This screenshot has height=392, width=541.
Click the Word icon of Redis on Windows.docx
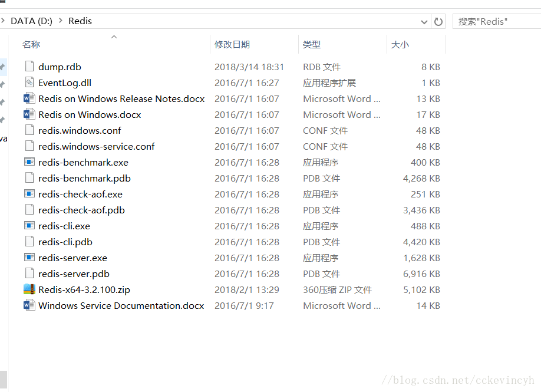[x=29, y=114]
